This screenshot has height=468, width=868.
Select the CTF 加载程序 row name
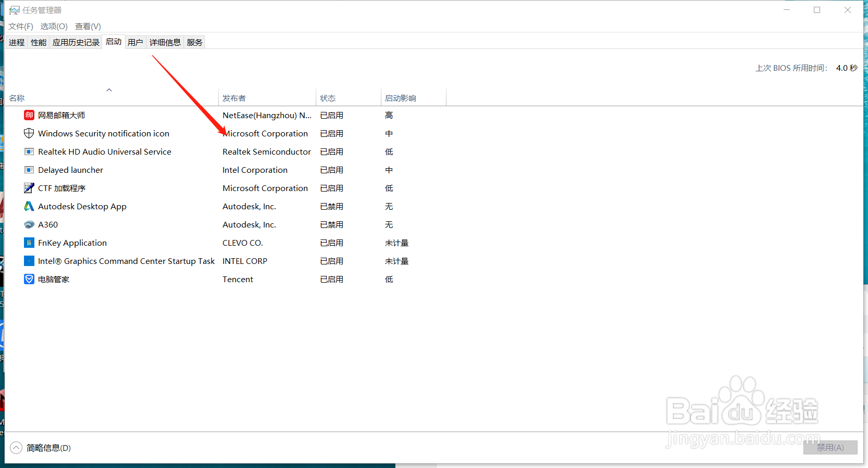tap(61, 188)
